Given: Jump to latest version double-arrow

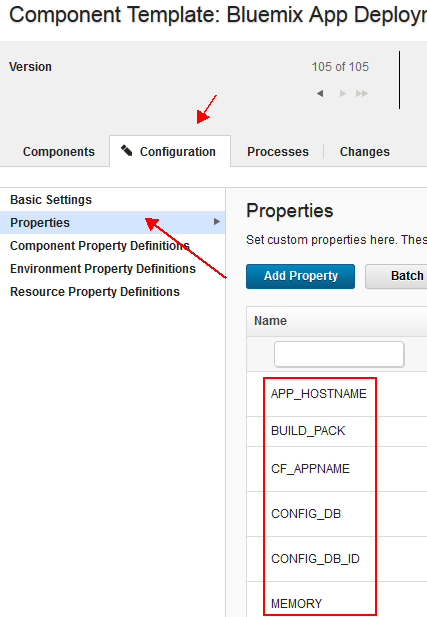Looking at the screenshot, I should [362, 94].
